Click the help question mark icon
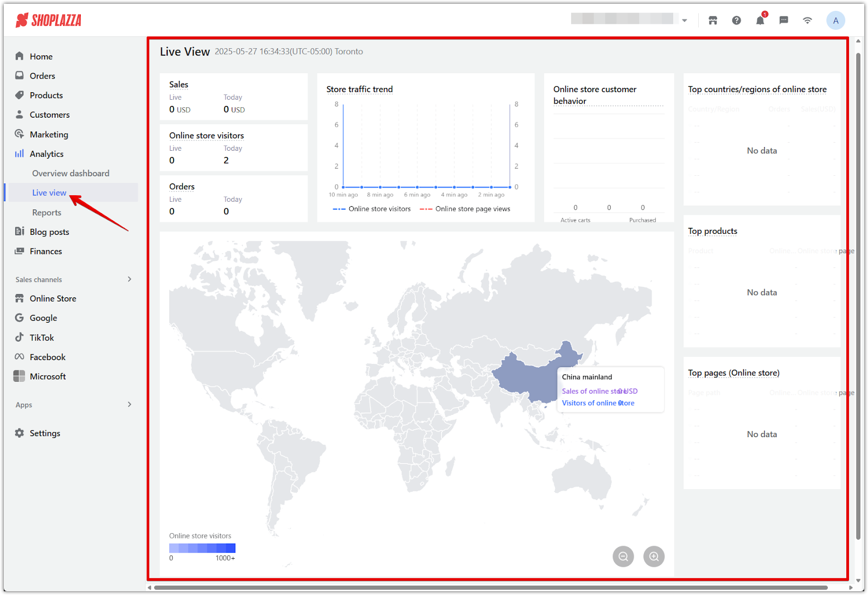The image size is (868, 595). (736, 20)
